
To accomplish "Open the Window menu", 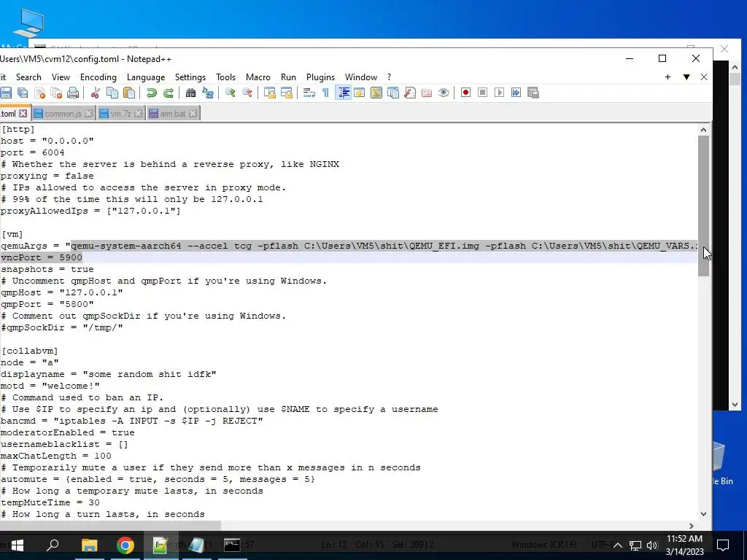I will tap(361, 77).
